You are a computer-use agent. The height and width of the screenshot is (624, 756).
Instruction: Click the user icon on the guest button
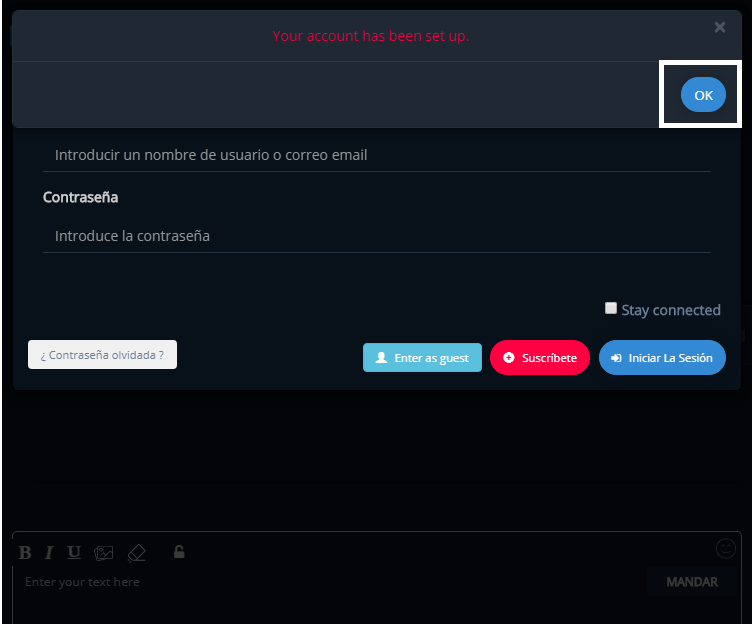coord(381,358)
